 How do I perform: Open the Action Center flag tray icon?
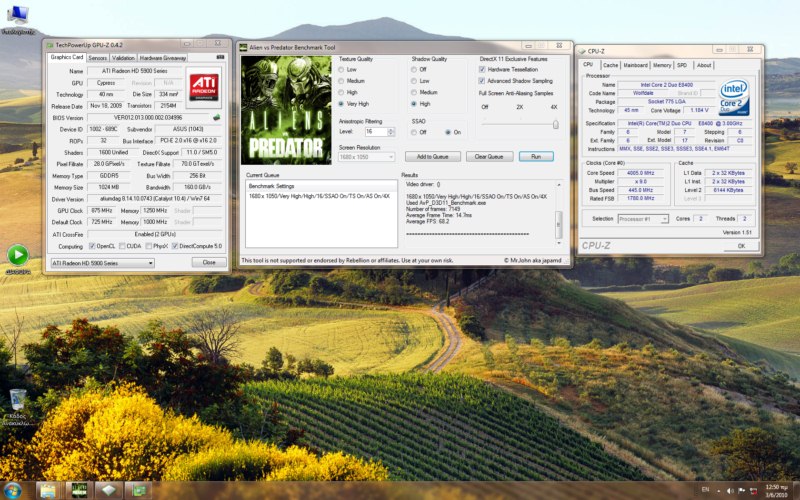(x=741, y=490)
